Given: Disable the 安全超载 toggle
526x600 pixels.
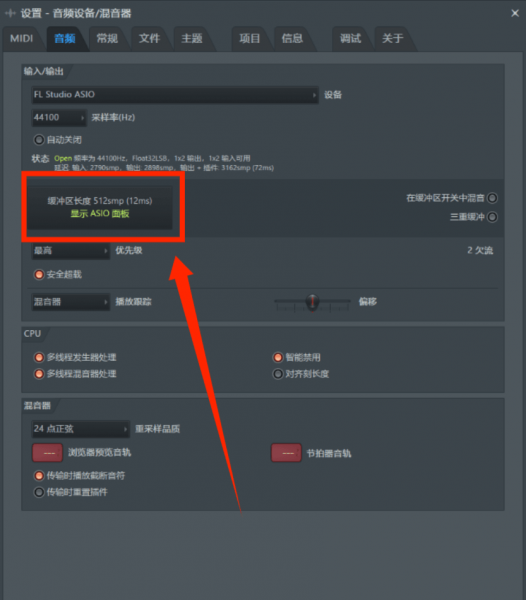Looking at the screenshot, I should coord(39,274).
